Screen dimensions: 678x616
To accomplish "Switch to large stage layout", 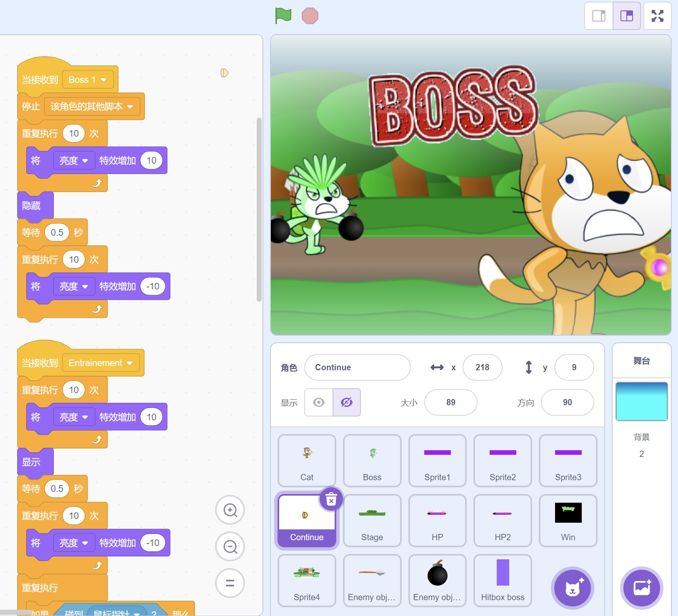I will (x=626, y=16).
